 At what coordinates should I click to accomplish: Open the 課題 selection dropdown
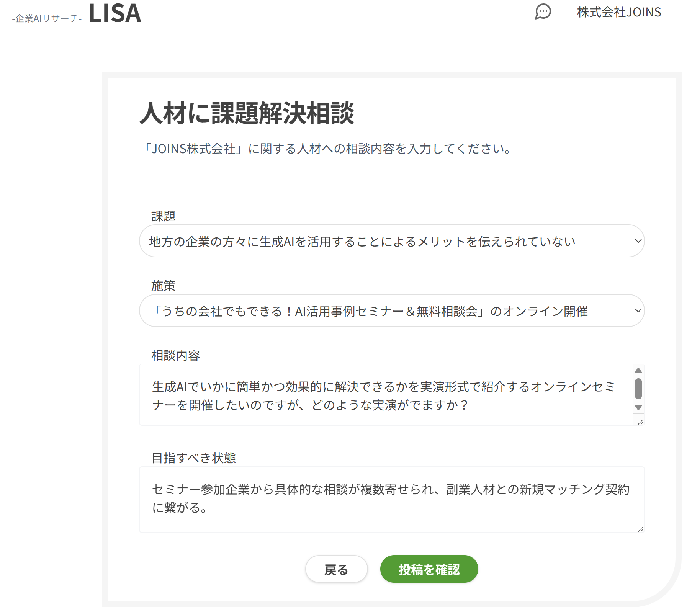tap(383, 241)
